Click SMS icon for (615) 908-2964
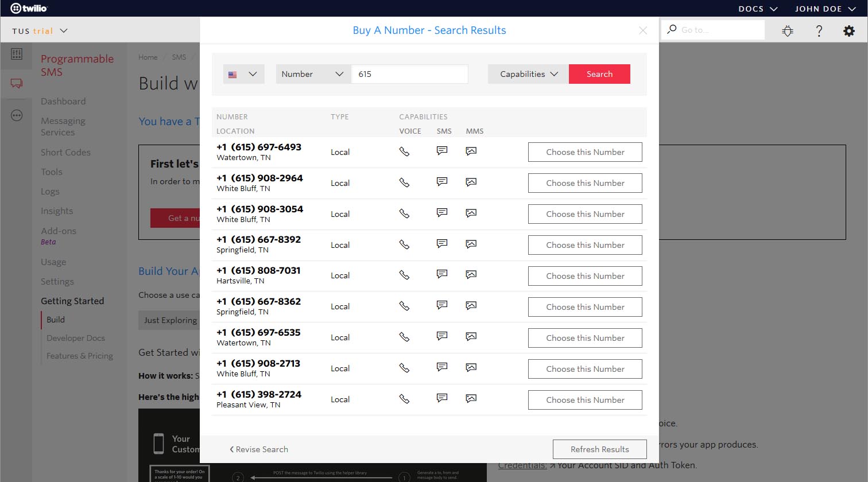 click(x=442, y=182)
